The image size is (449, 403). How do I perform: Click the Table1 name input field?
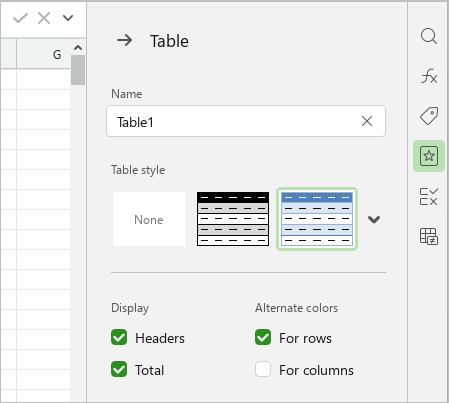[246, 121]
